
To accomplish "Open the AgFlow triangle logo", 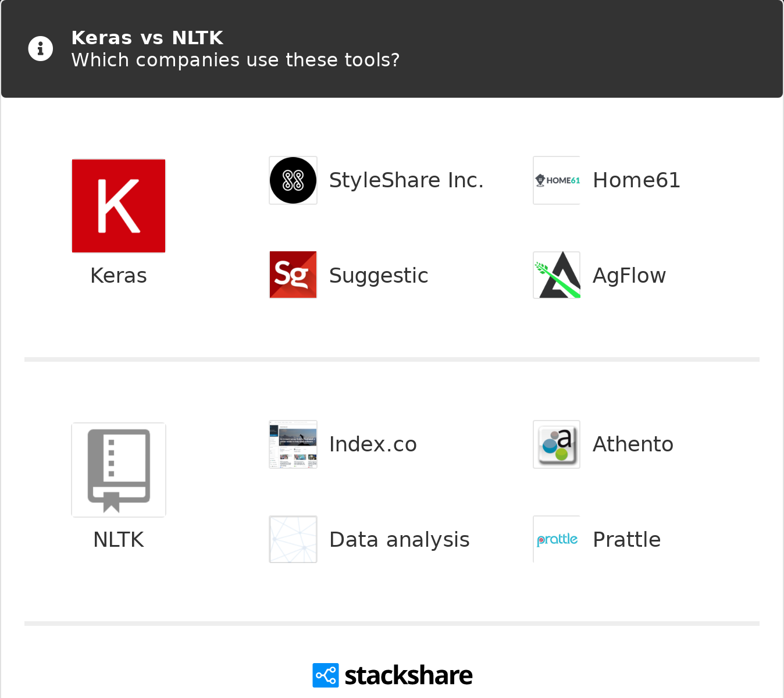I will tap(557, 275).
